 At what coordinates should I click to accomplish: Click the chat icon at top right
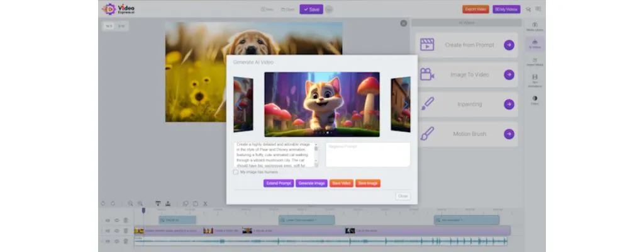pyautogui.click(x=538, y=9)
